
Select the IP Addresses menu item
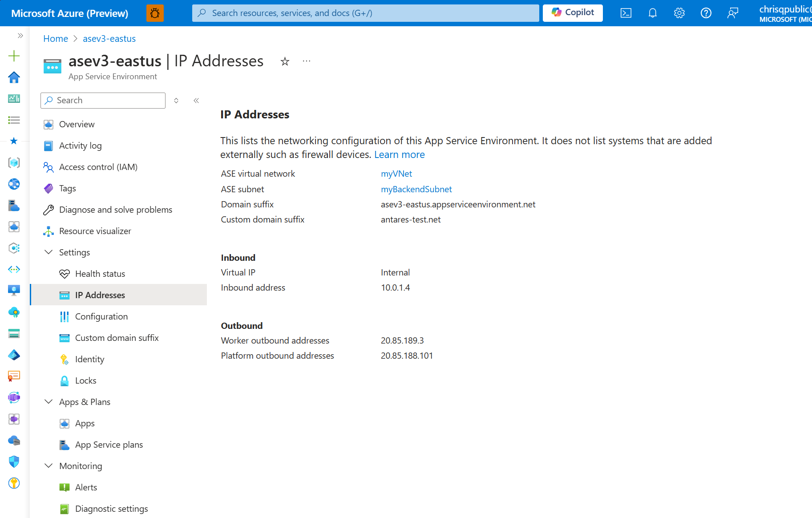point(118,295)
